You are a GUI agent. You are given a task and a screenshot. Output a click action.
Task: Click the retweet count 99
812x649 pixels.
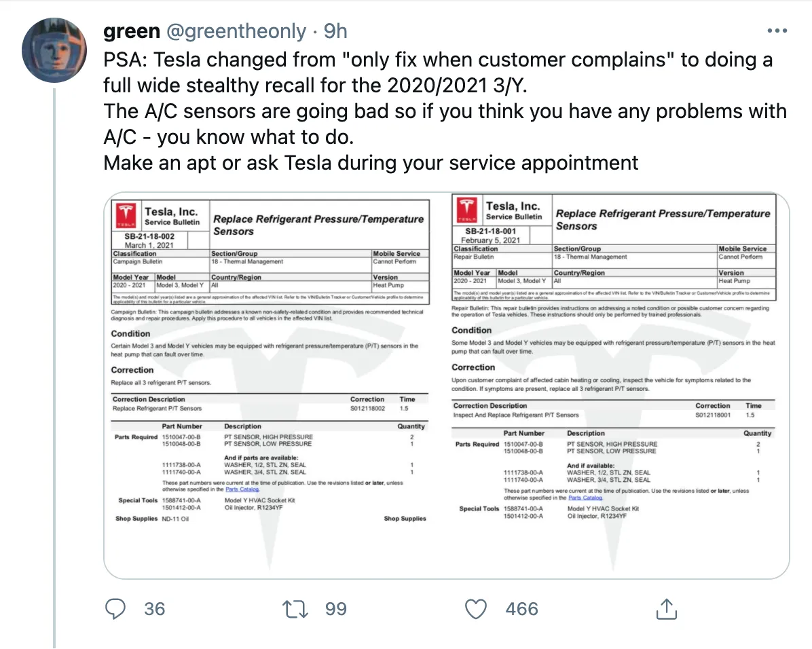[335, 609]
